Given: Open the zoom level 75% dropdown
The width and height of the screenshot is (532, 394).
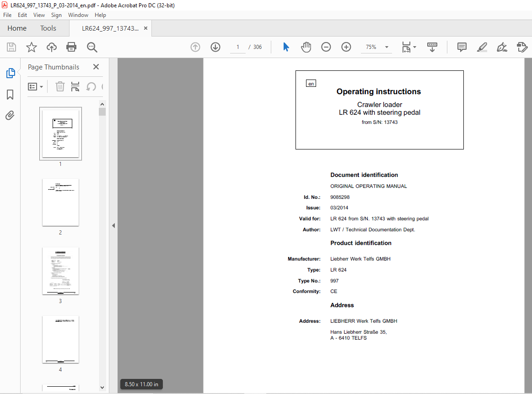Looking at the screenshot, I should point(387,47).
